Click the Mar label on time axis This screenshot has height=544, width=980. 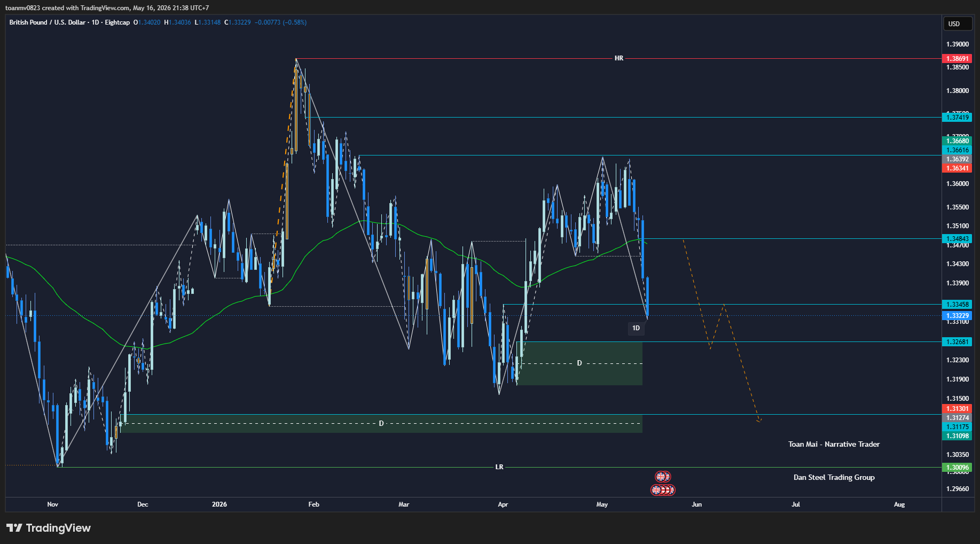tap(404, 504)
